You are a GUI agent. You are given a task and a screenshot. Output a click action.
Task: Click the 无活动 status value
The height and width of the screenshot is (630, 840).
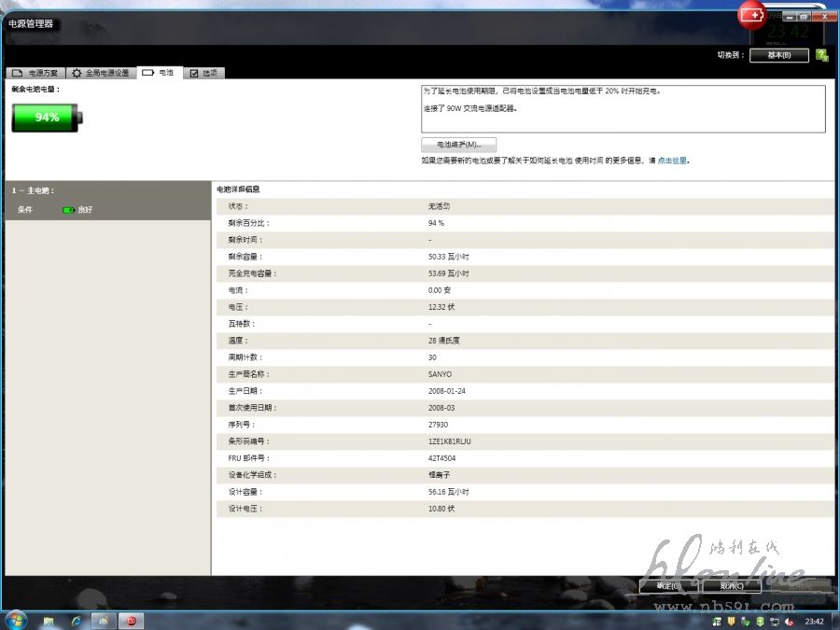(439, 206)
